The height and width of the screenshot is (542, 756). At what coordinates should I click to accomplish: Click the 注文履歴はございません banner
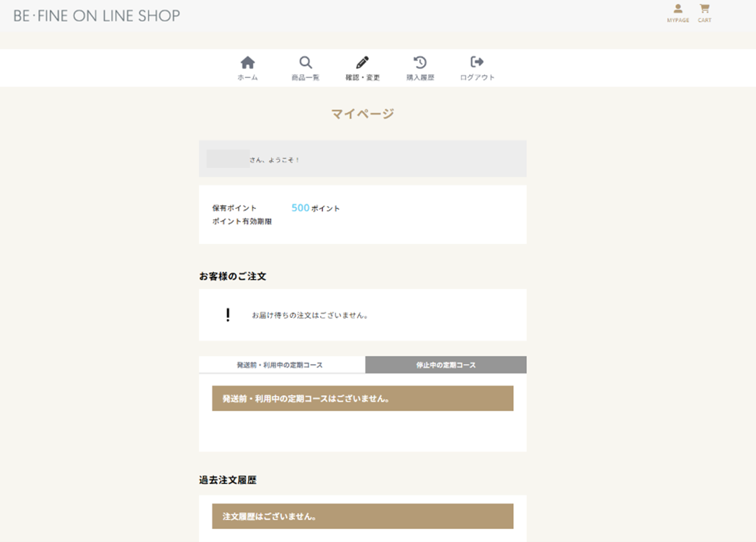(362, 516)
